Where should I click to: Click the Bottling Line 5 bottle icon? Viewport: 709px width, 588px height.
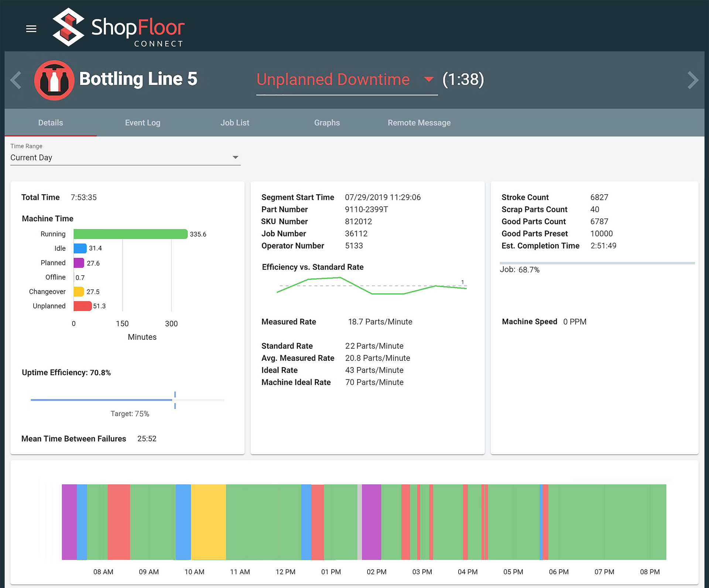tap(54, 80)
